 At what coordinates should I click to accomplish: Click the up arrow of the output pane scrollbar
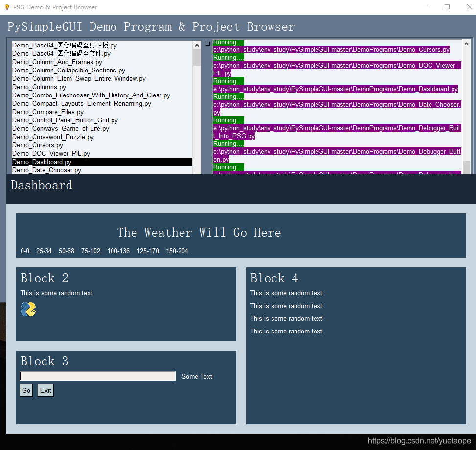click(x=466, y=44)
